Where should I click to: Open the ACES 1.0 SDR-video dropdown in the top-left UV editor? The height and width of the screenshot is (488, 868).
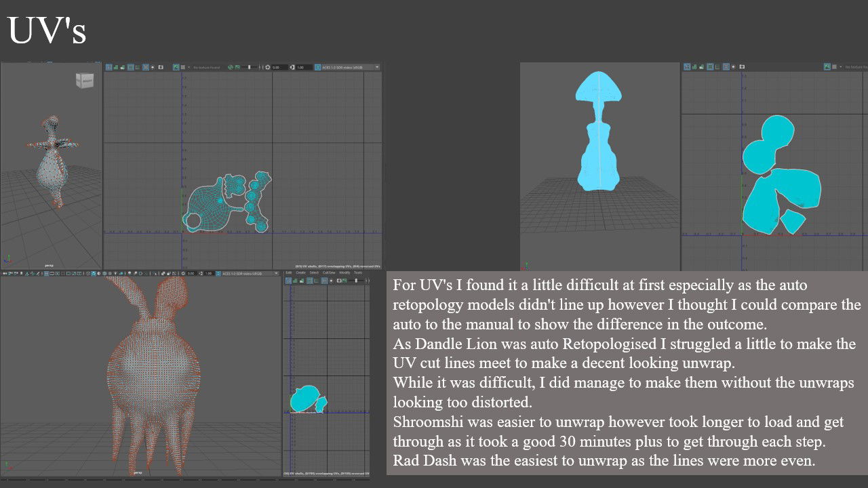(347, 67)
